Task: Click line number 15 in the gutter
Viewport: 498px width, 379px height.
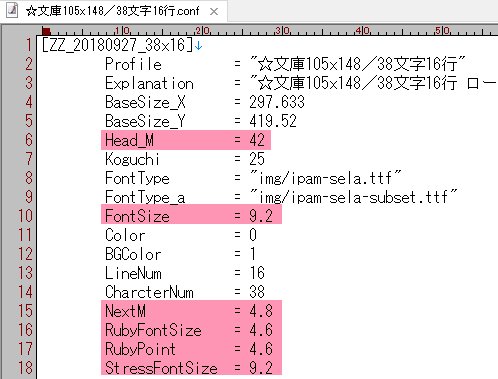Action: coord(25,311)
